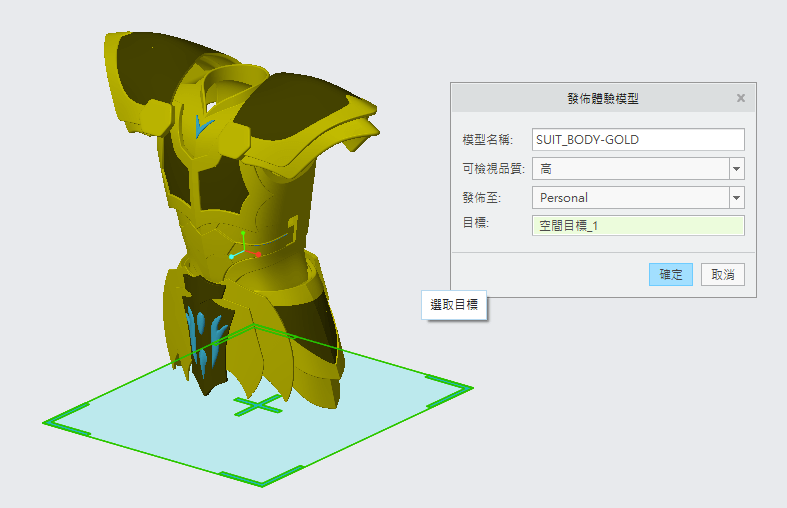
Task: Click the 選取目標 tooltip label
Action: pos(455,305)
